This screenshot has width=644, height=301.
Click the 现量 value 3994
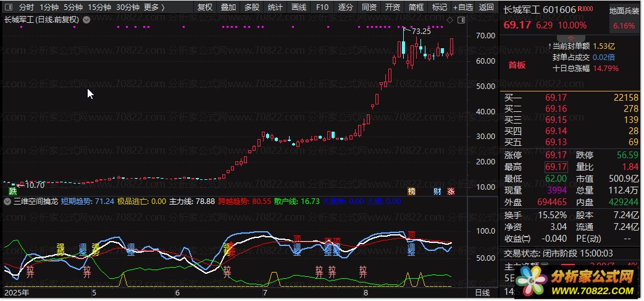(x=558, y=190)
